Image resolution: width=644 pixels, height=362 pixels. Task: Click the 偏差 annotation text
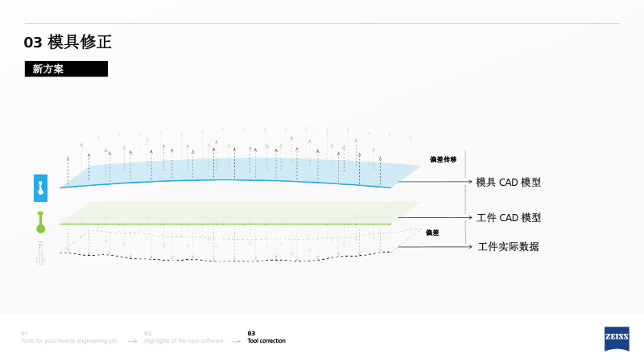point(432,232)
